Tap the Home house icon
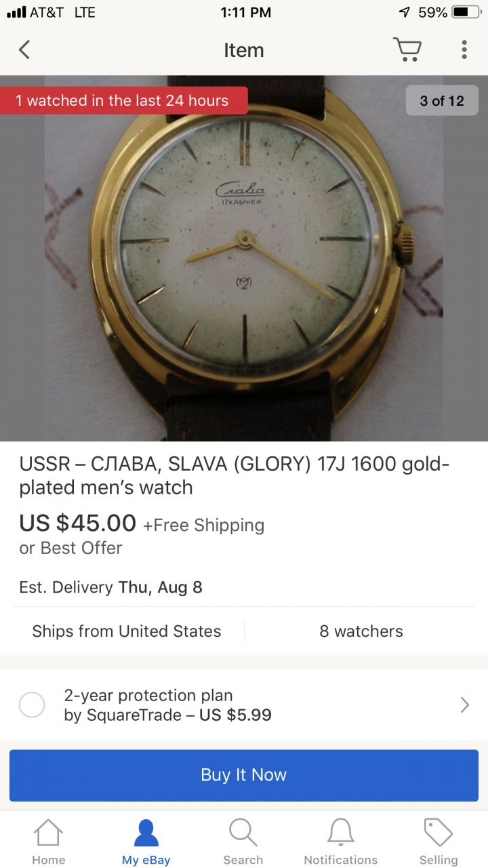Screen dimensions: 488x868 point(49,833)
